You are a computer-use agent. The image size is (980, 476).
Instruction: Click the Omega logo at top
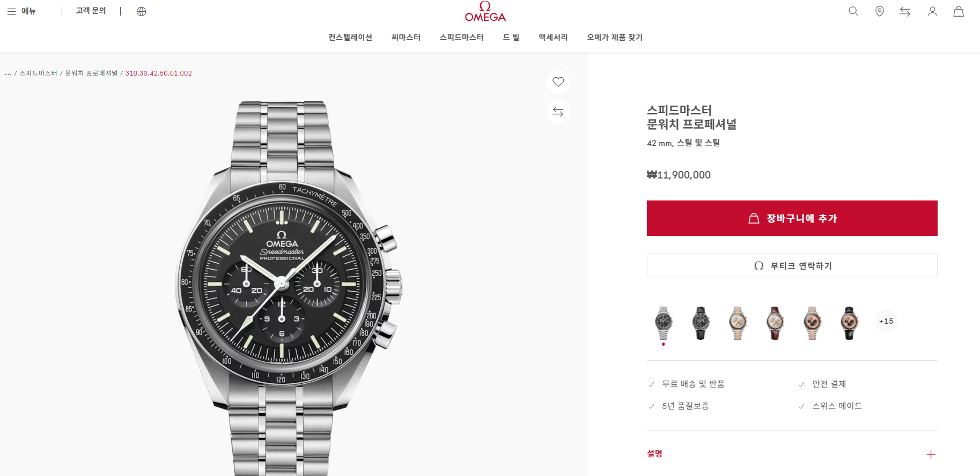coord(485,11)
